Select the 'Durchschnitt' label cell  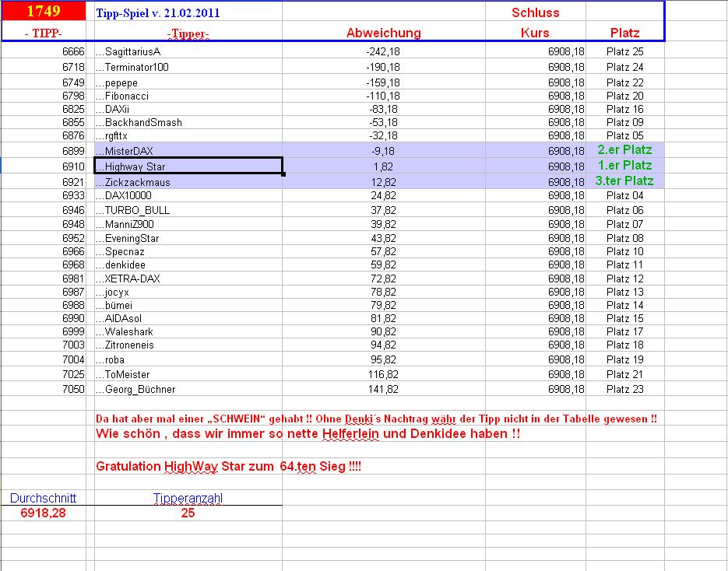(43, 498)
